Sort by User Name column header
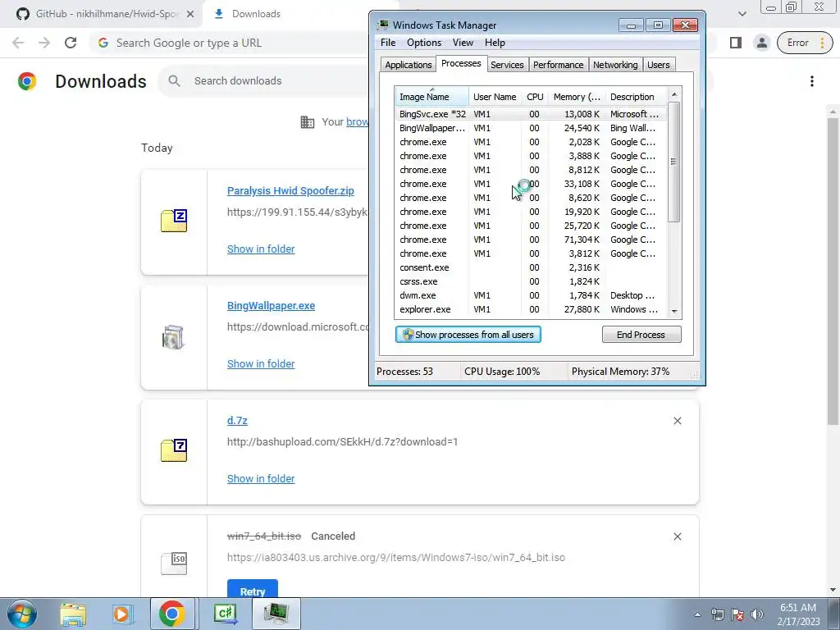 pyautogui.click(x=495, y=97)
